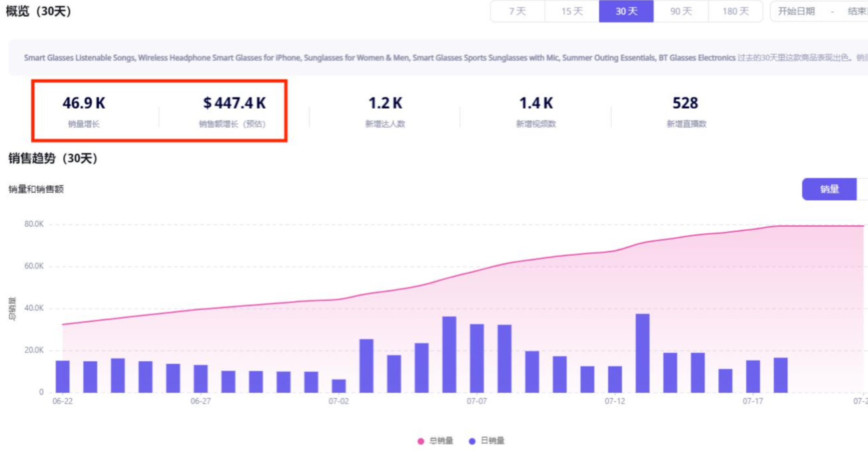Click the daily sales bar for 07-07
868x452 pixels.
pos(477,358)
